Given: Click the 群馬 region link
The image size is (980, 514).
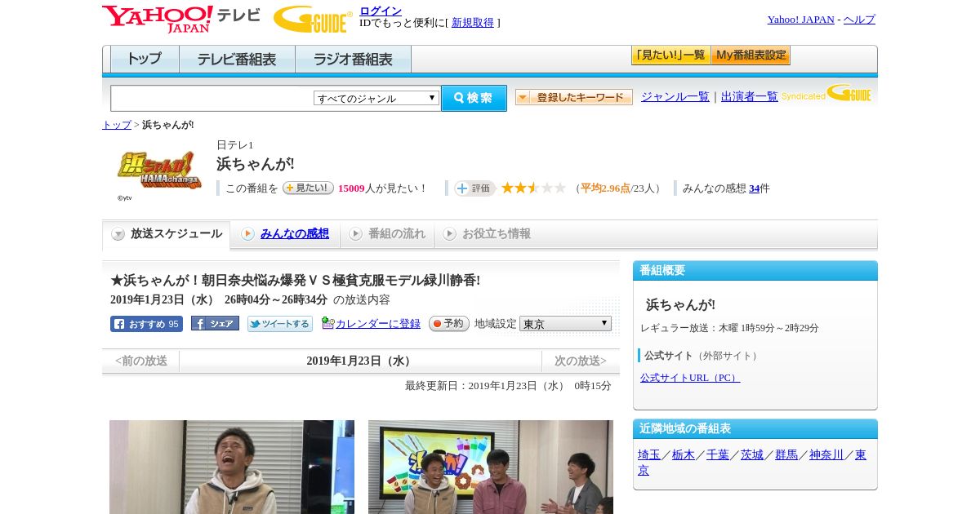Looking at the screenshot, I should (x=786, y=454).
